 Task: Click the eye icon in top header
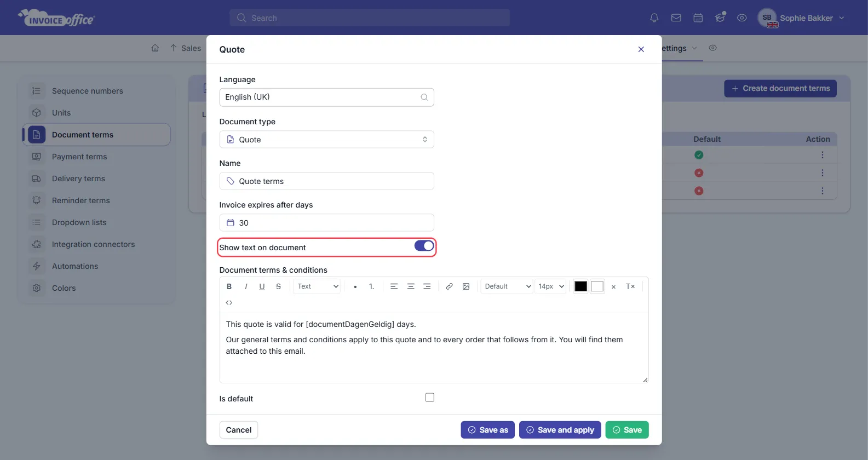[x=742, y=18]
